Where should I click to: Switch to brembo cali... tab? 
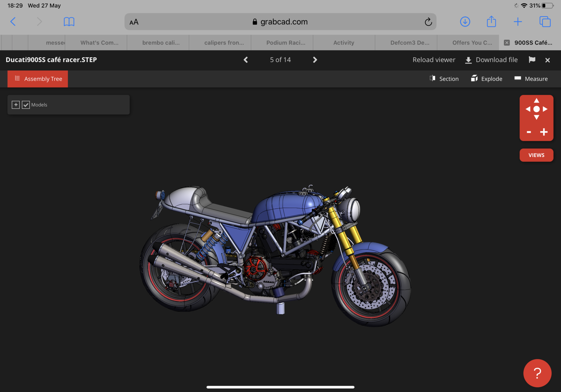click(x=158, y=42)
